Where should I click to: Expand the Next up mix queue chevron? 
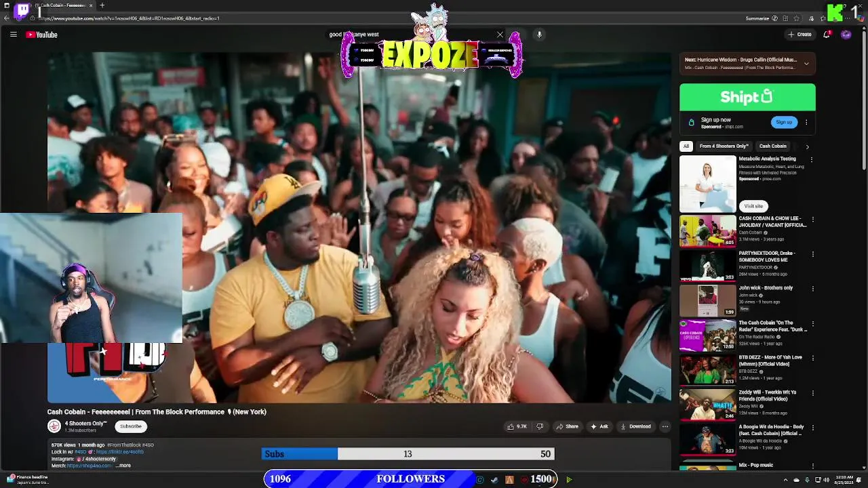(806, 64)
